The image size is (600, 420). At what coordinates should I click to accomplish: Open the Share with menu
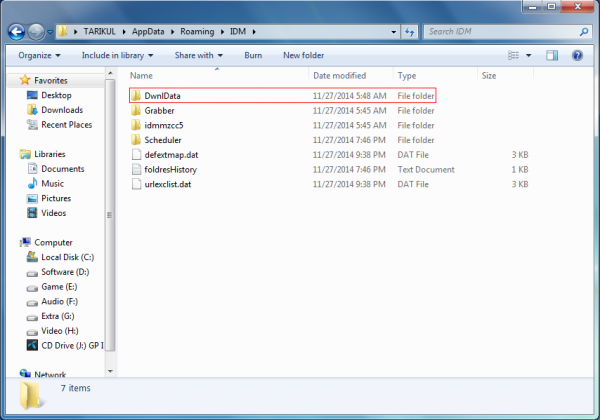point(199,55)
